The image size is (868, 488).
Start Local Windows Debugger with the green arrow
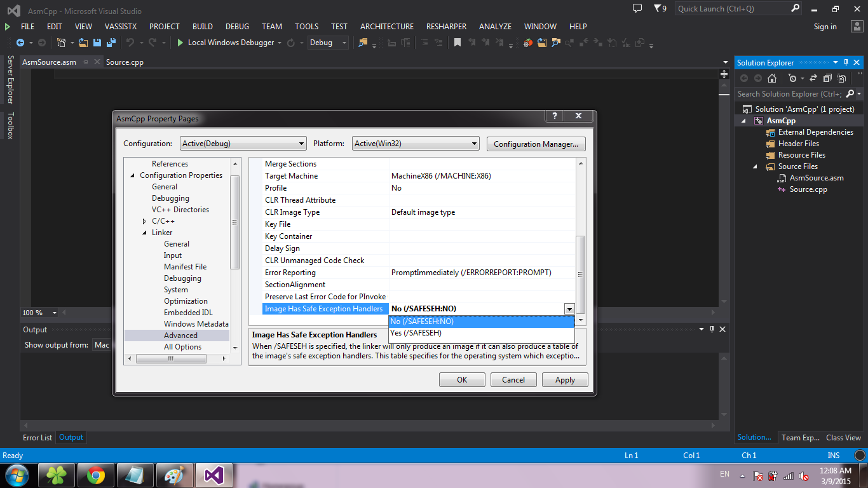(x=180, y=43)
